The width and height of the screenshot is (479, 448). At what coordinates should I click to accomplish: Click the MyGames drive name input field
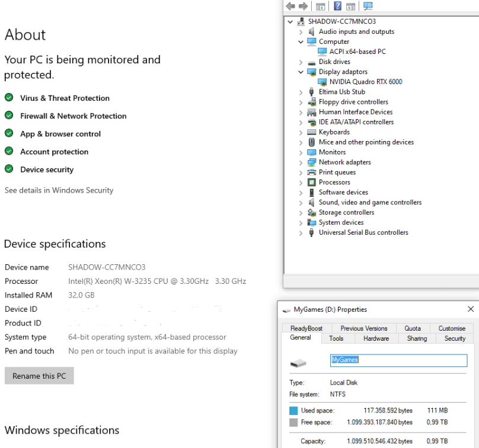pyautogui.click(x=398, y=360)
